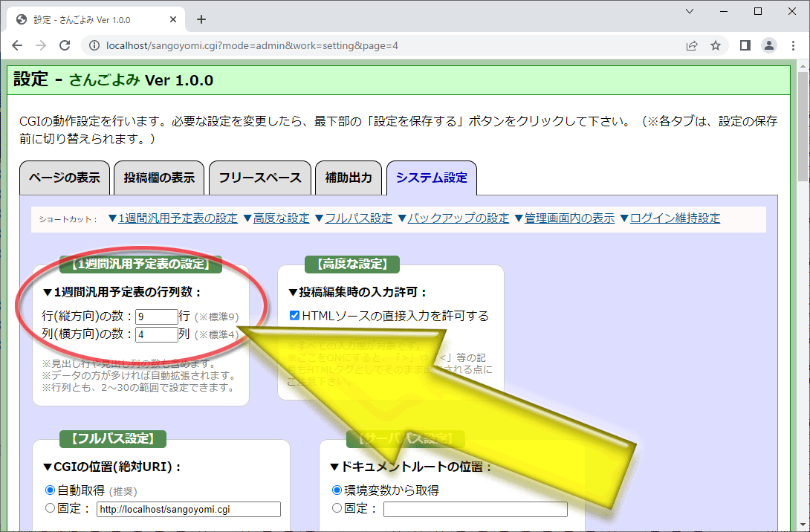Open the tab search chevron

[x=690, y=11]
